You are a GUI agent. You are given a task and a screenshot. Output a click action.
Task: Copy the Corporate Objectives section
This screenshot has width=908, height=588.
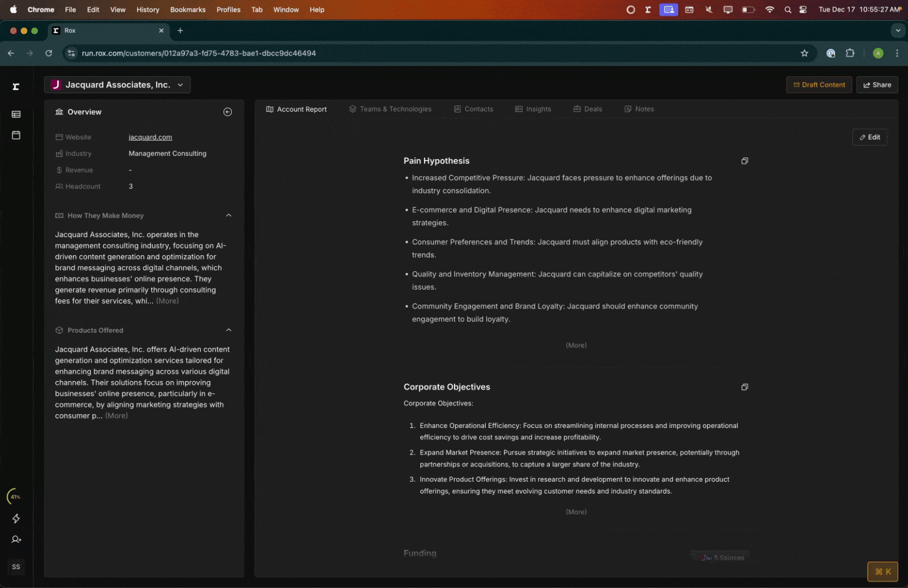click(x=744, y=387)
